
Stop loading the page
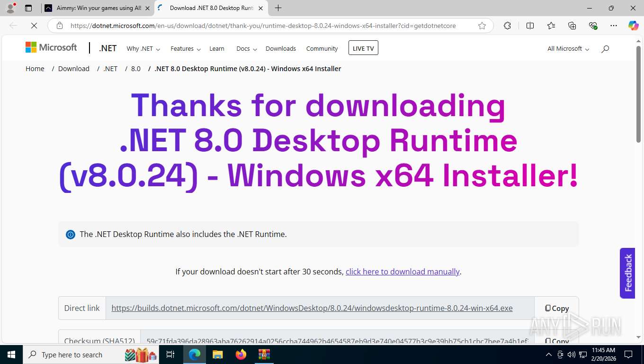(x=34, y=26)
